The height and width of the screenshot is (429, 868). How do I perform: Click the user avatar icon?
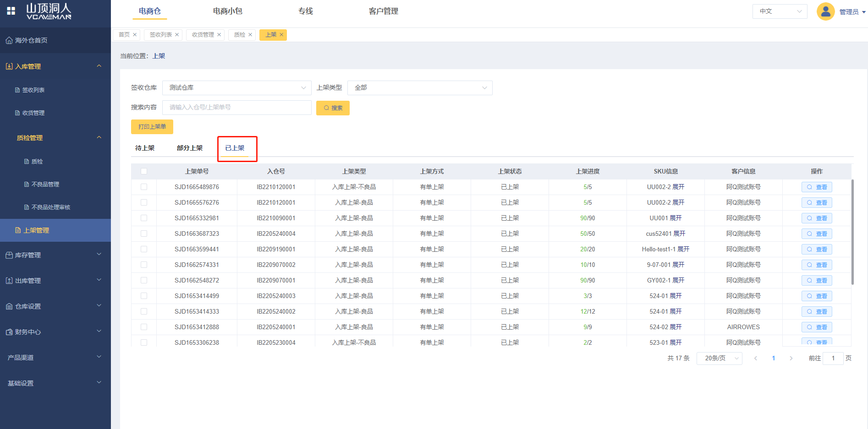click(x=825, y=11)
